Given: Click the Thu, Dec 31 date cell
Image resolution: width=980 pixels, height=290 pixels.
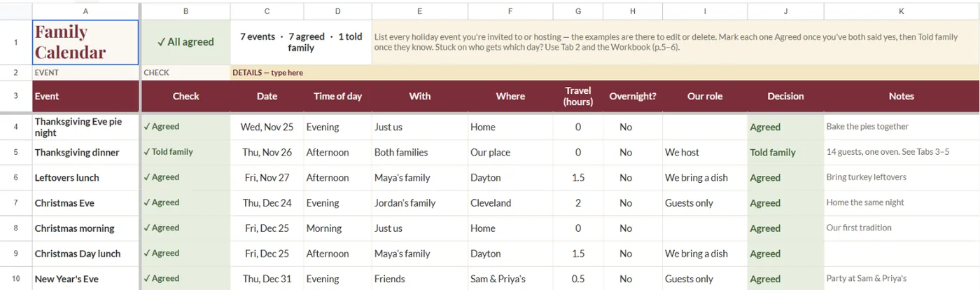Looking at the screenshot, I should [267, 278].
